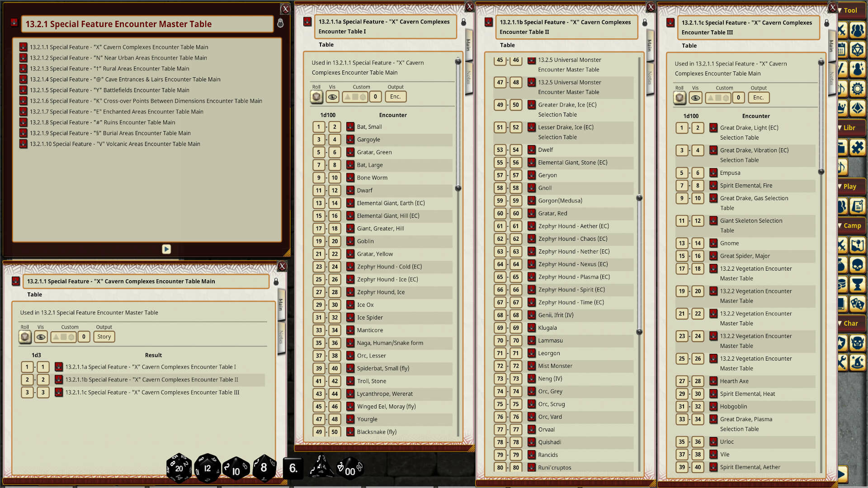Click the notes icon in the Play sidebar section
The height and width of the screenshot is (488, 868).
pos(859,206)
